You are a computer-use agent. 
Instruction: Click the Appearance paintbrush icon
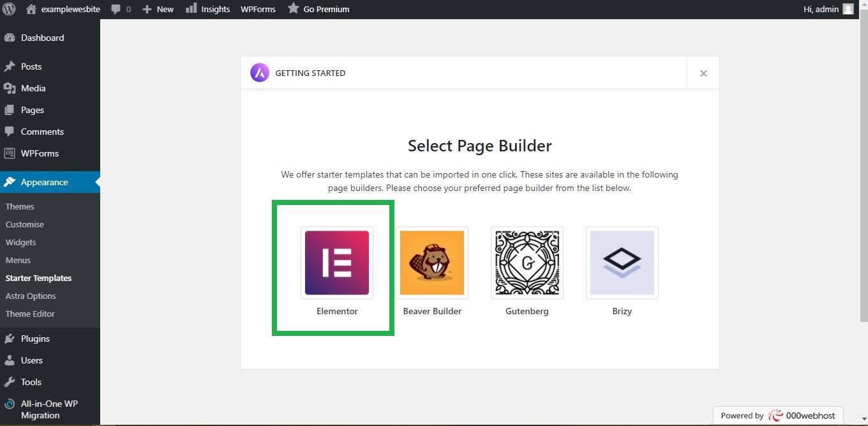tap(10, 182)
